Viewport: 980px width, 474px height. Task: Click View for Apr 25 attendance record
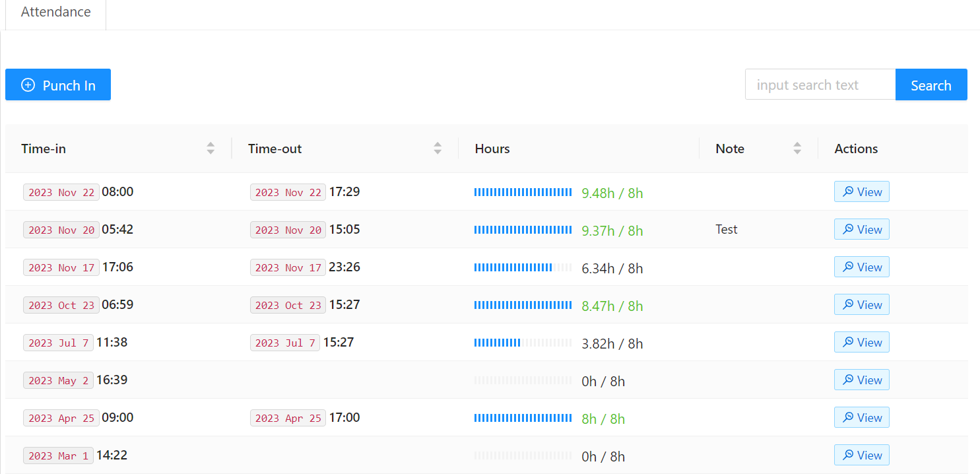[861, 418]
